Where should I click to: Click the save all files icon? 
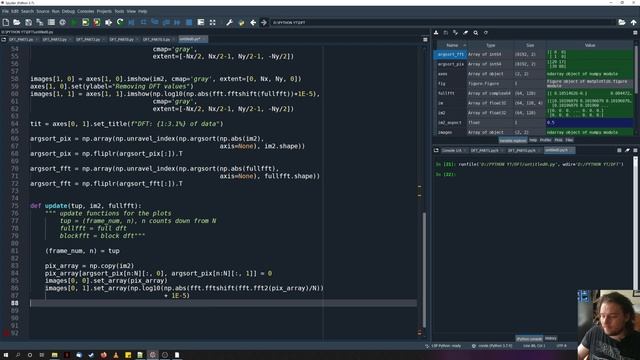tap(40, 22)
